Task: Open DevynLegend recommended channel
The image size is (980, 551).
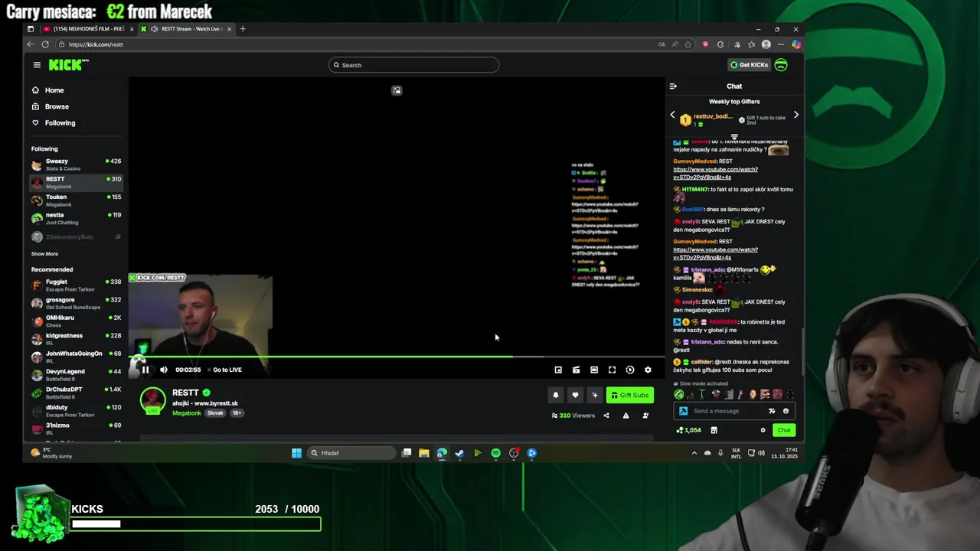Action: point(76,374)
